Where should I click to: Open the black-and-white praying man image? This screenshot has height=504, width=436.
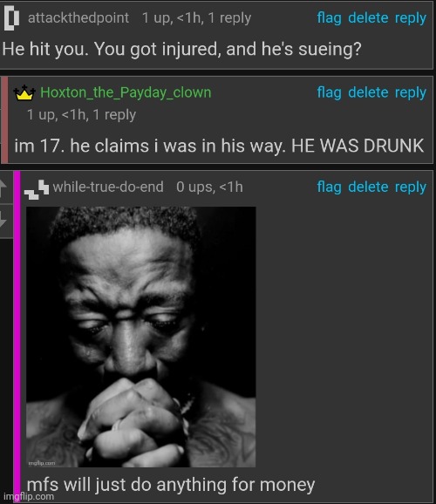pos(141,337)
